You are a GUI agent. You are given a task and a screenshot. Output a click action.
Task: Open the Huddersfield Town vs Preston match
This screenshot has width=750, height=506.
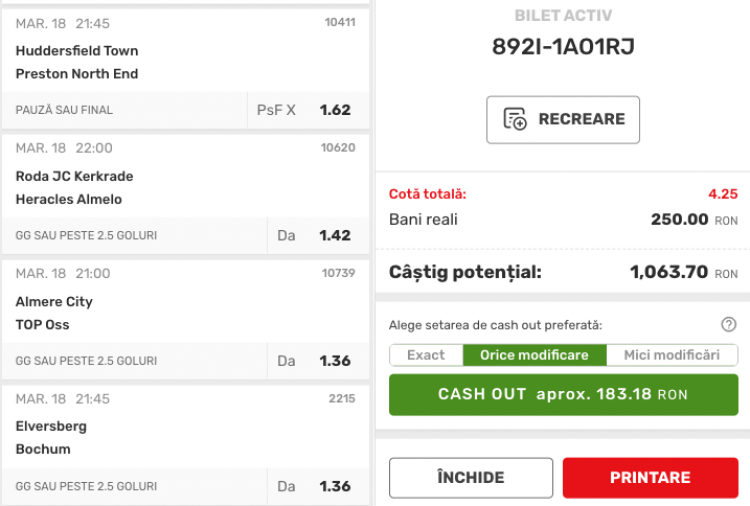tap(77, 62)
